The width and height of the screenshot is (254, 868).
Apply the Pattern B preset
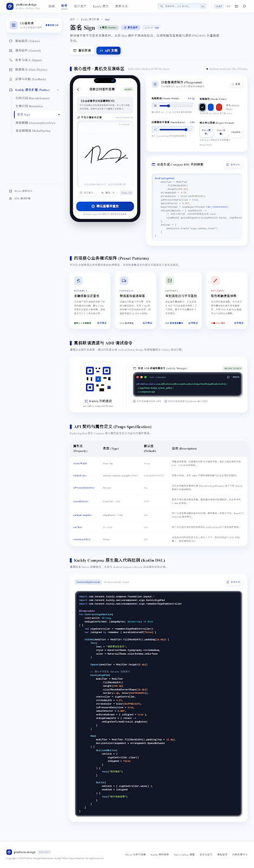point(147,323)
